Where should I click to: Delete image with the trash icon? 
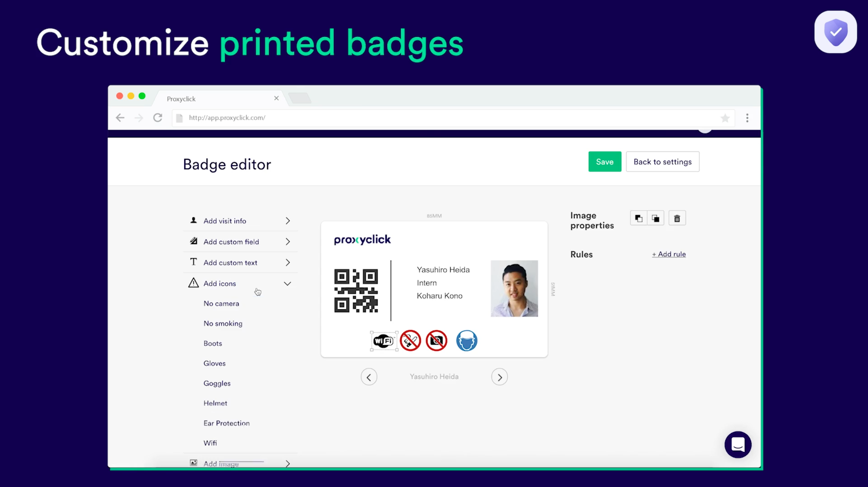coord(677,218)
